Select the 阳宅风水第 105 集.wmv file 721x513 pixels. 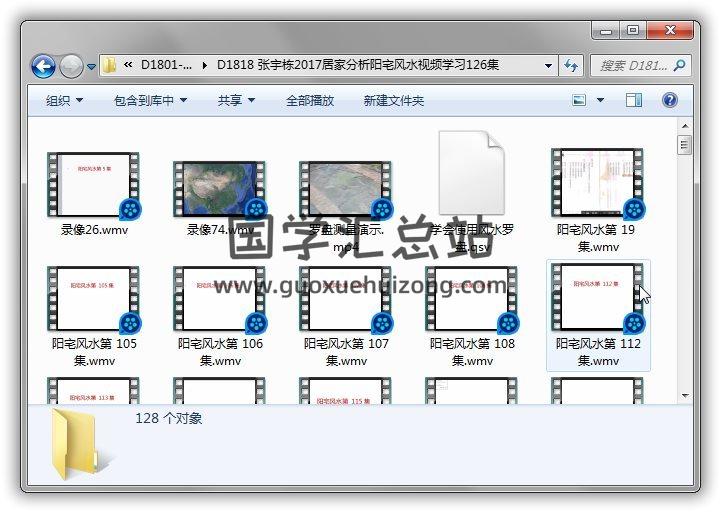tap(94, 300)
